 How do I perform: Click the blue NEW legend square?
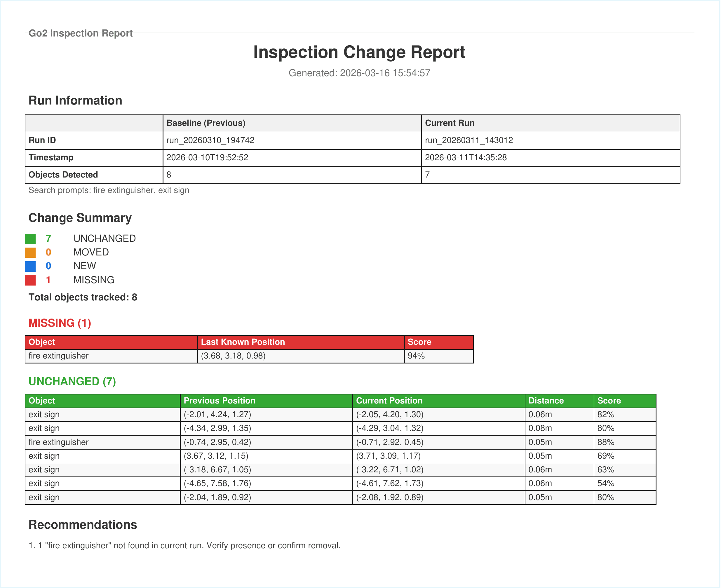(31, 266)
